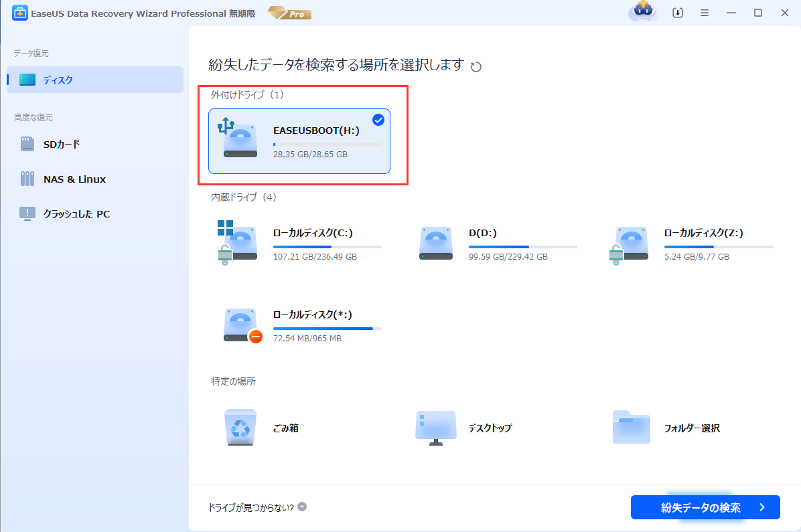Click the download/update icon in title bar
This screenshot has height=532, width=801.
coord(678,13)
